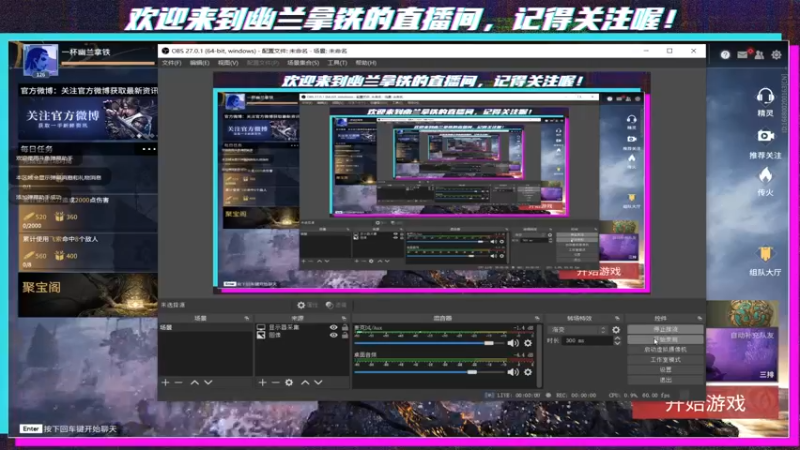Click the 停止推流 button
The image size is (800, 450).
[x=665, y=330]
